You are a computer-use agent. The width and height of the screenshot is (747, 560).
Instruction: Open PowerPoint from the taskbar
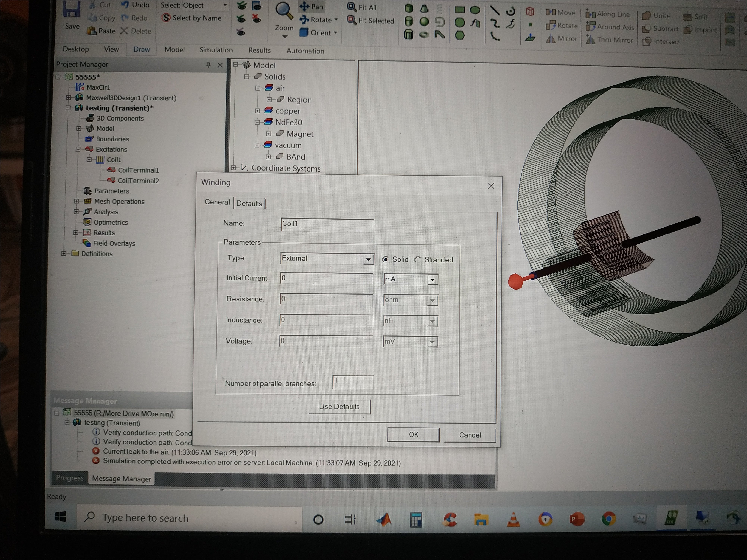coord(577,519)
